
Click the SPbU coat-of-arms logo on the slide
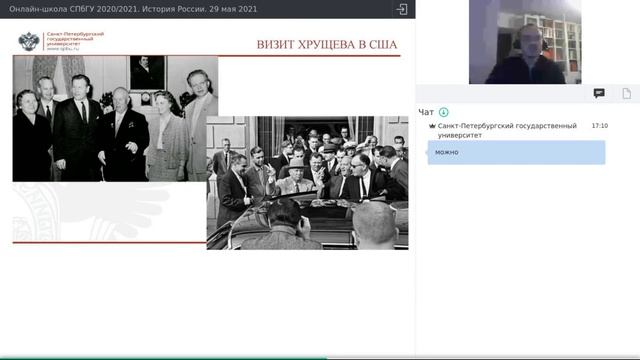point(29,41)
